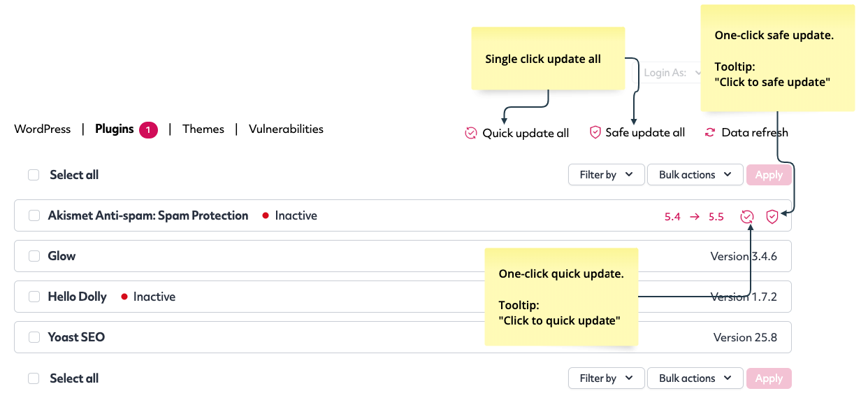Open the Themes tab
Screen dimensions: 868x412
point(203,129)
